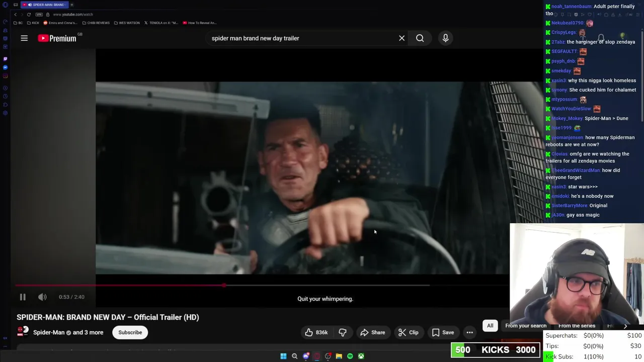Open File Explorer from the taskbar

[x=339, y=356]
